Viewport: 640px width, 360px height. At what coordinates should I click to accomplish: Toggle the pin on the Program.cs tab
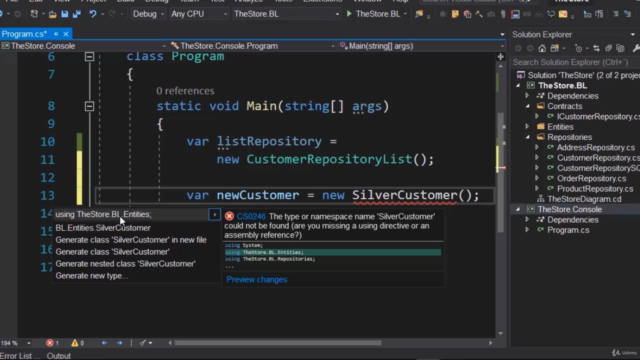click(x=56, y=34)
